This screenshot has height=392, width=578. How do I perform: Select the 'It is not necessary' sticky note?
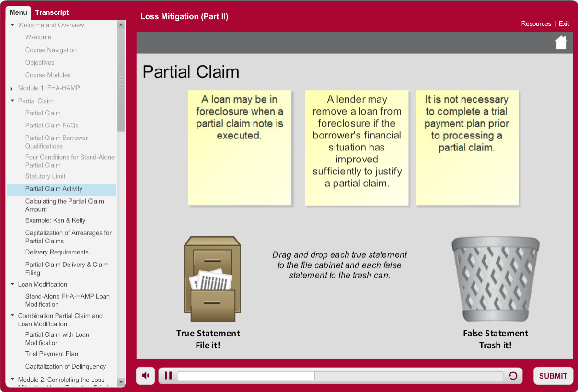[x=467, y=148]
